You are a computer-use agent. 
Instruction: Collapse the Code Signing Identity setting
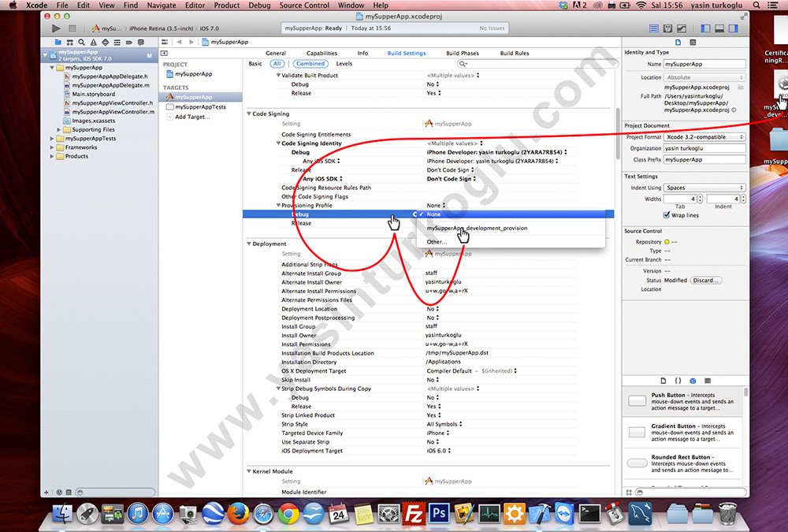pos(278,143)
